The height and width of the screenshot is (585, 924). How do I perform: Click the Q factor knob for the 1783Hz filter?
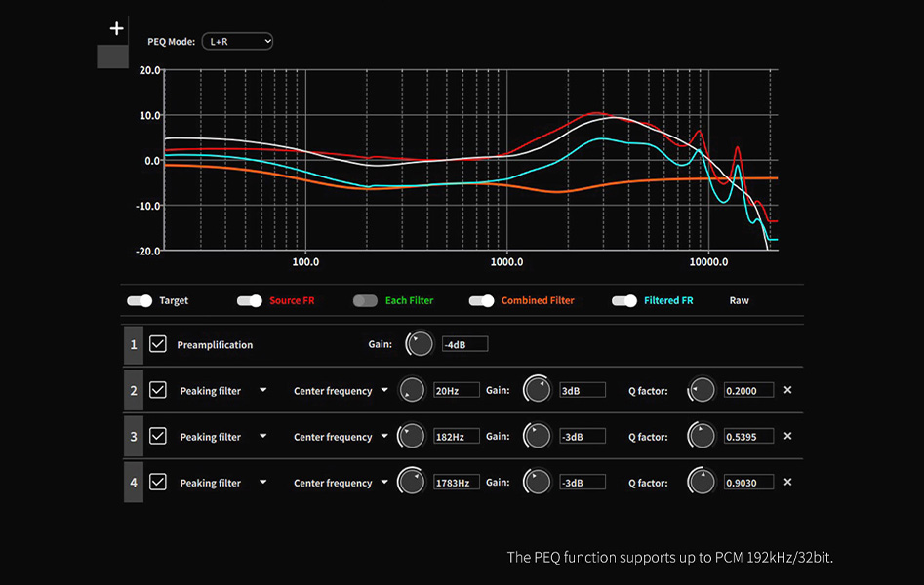click(701, 482)
